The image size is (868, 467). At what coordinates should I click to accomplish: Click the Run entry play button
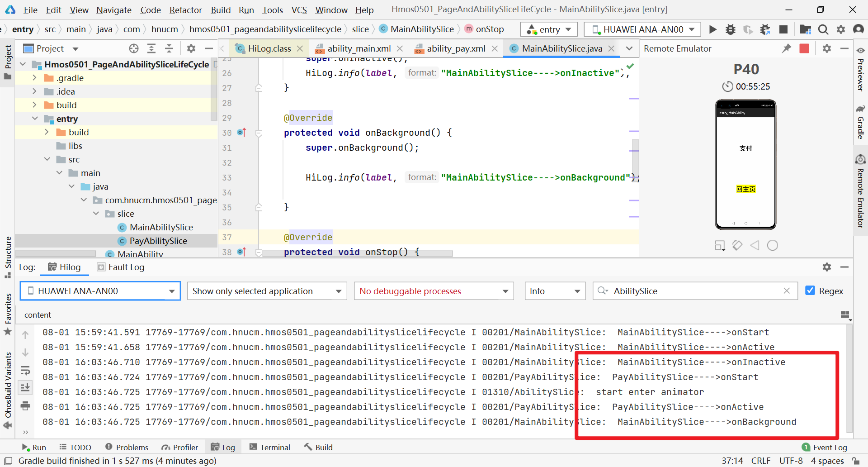713,29
